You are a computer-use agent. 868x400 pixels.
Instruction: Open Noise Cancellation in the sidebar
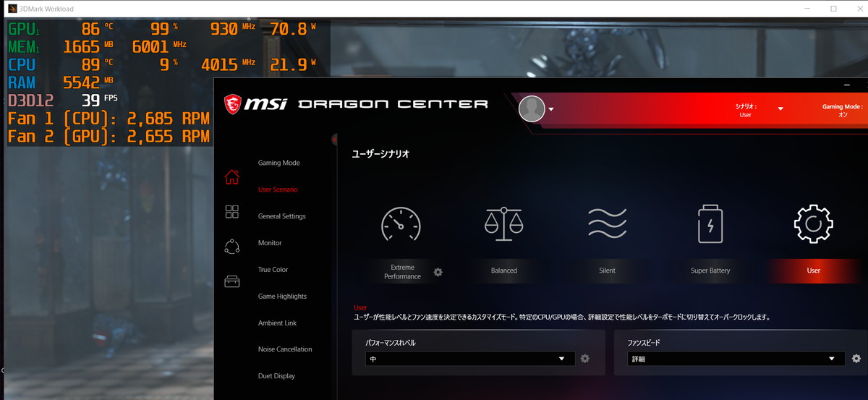click(285, 349)
